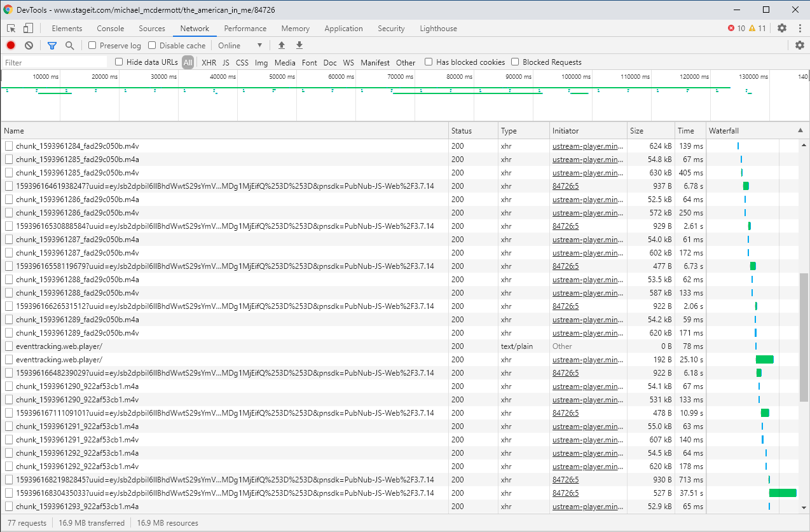Filter requests by WS
The width and height of the screenshot is (810, 532).
tap(348, 62)
